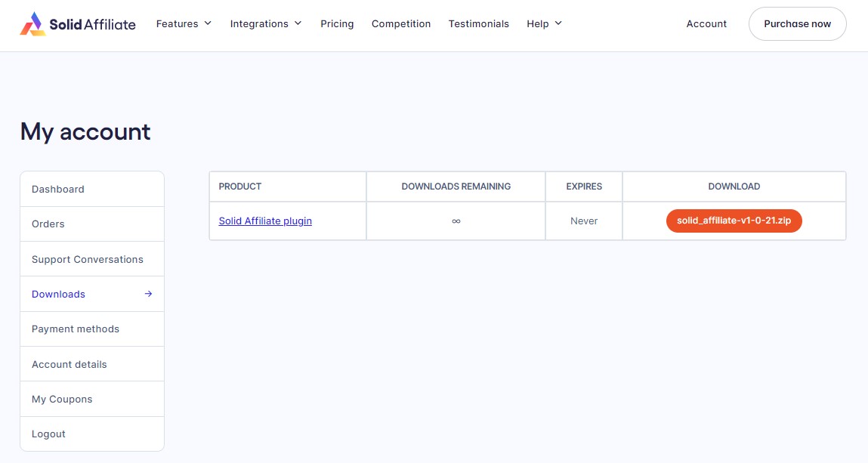The image size is (868, 463).
Task: Click the DOWNLOADS REMAINING column header
Action: pos(456,187)
